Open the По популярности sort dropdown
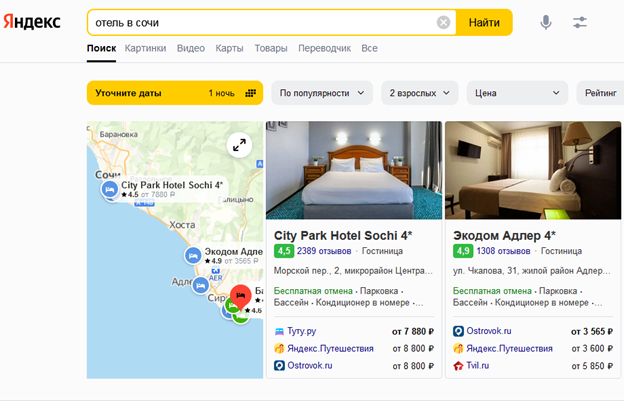The height and width of the screenshot is (401, 624). point(322,93)
